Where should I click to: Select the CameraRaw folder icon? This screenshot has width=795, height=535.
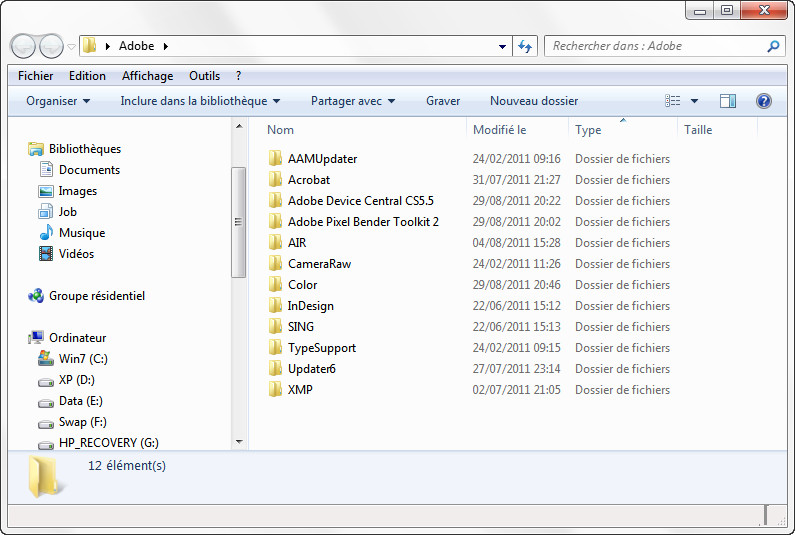(x=275, y=264)
